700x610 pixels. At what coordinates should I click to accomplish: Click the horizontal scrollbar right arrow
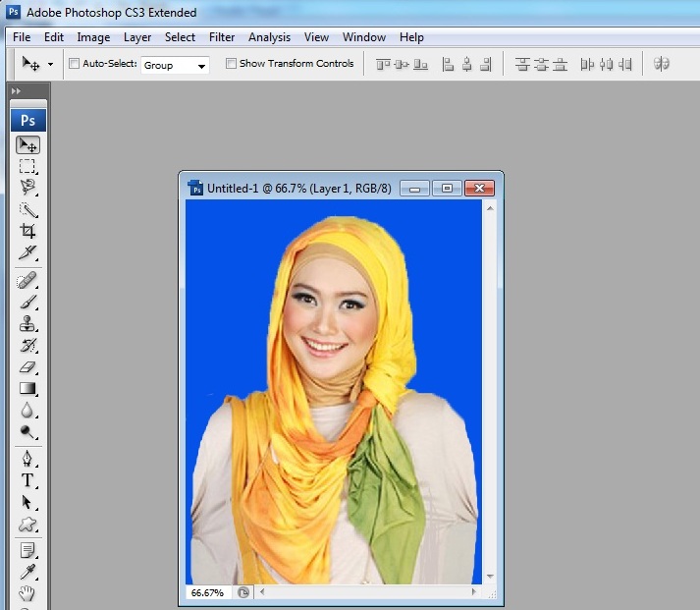[473, 592]
